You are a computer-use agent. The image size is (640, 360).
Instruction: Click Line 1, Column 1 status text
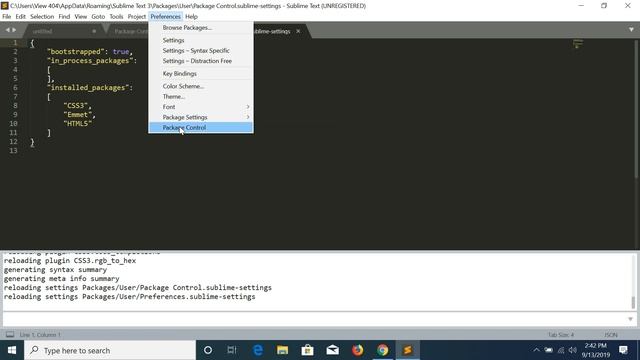point(40,335)
